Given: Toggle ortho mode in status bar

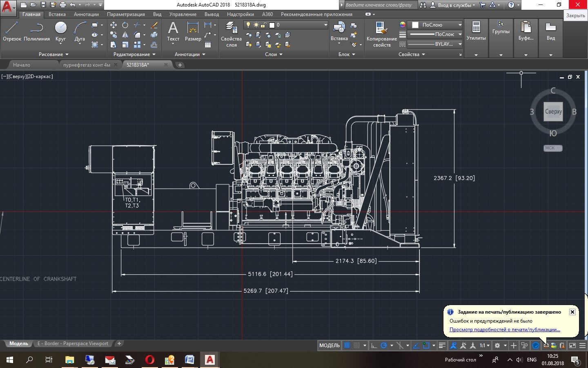Looking at the screenshot, I should [374, 346].
